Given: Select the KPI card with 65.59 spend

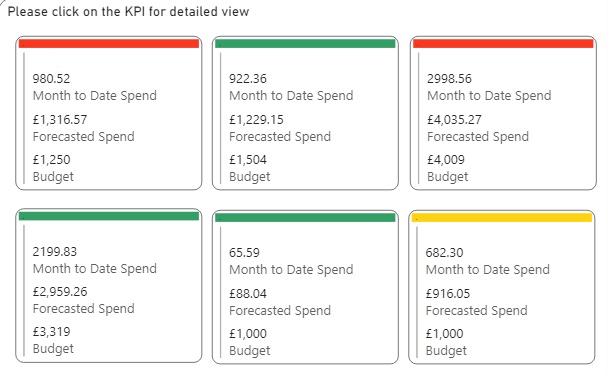Looking at the screenshot, I should coord(305,287).
